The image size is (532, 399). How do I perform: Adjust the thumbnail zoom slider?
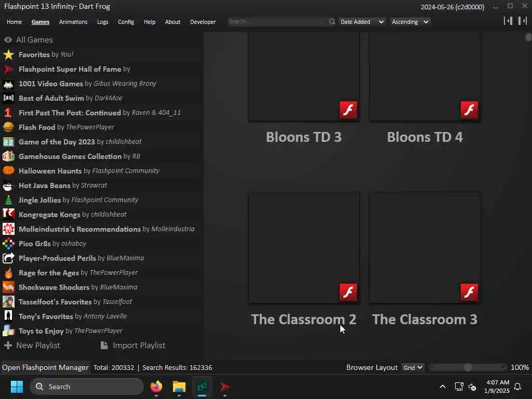click(468, 367)
